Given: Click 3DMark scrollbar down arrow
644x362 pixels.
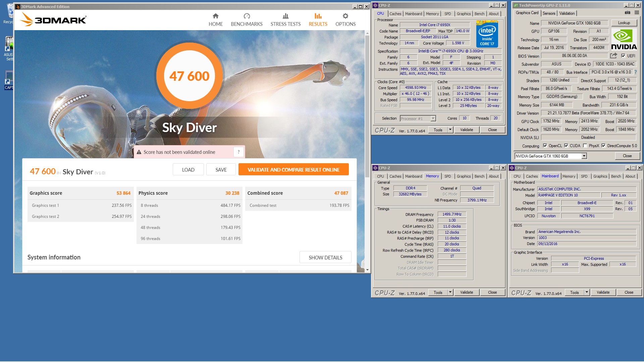Looking at the screenshot, I should [x=368, y=270].
